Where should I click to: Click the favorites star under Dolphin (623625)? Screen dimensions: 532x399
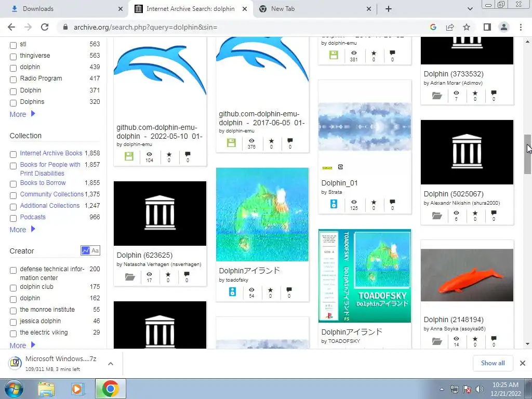pyautogui.click(x=168, y=274)
